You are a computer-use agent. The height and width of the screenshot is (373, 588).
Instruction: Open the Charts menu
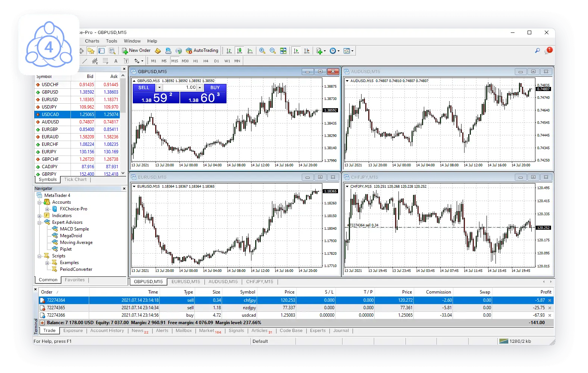(x=92, y=41)
